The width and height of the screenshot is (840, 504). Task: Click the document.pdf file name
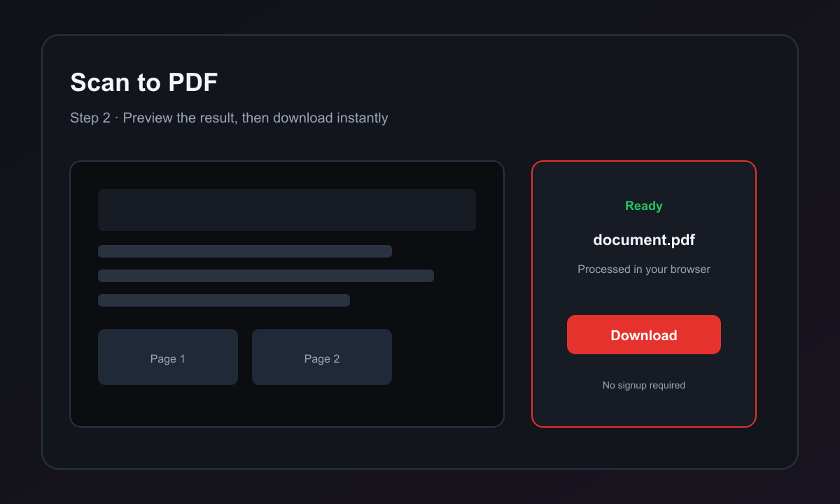644,240
